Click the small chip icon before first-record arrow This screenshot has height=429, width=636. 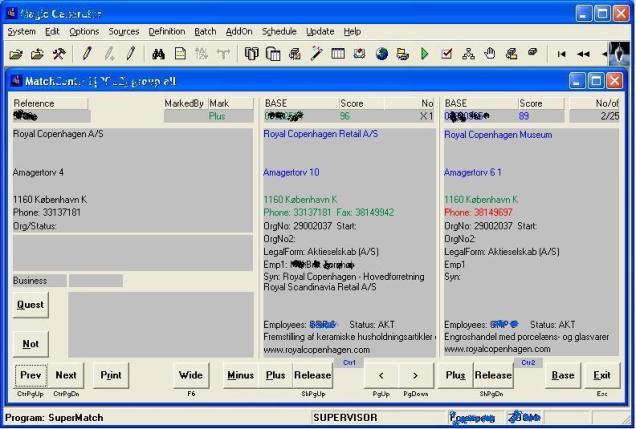click(533, 52)
